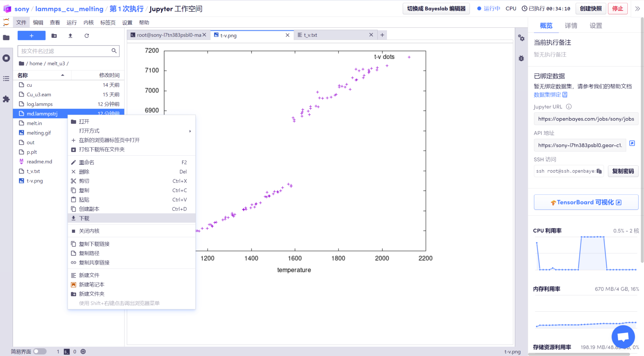
Task: Click the file name filter input
Action: (65, 51)
